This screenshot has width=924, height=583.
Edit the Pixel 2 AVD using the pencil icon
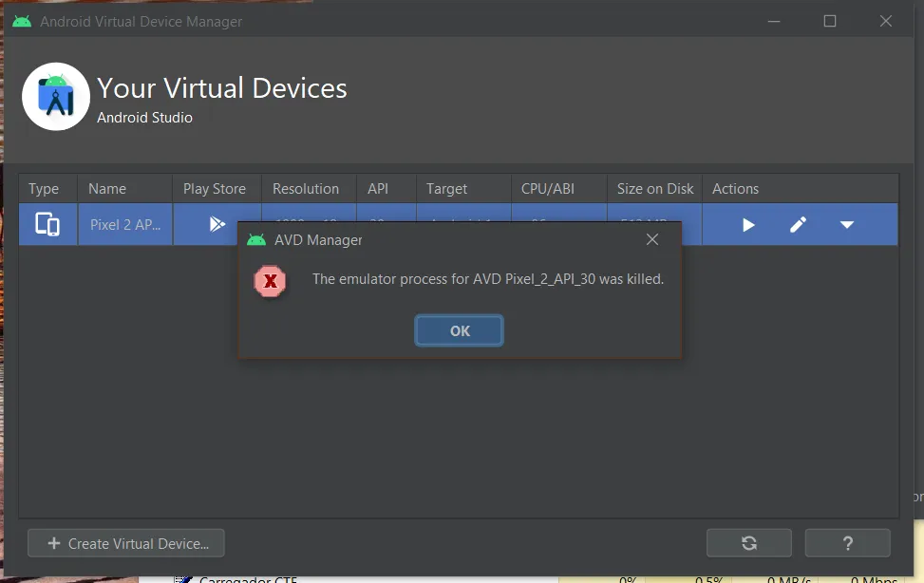[798, 224]
